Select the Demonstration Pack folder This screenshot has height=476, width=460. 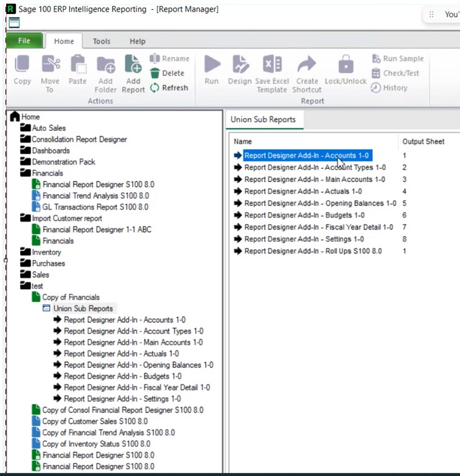point(63,161)
